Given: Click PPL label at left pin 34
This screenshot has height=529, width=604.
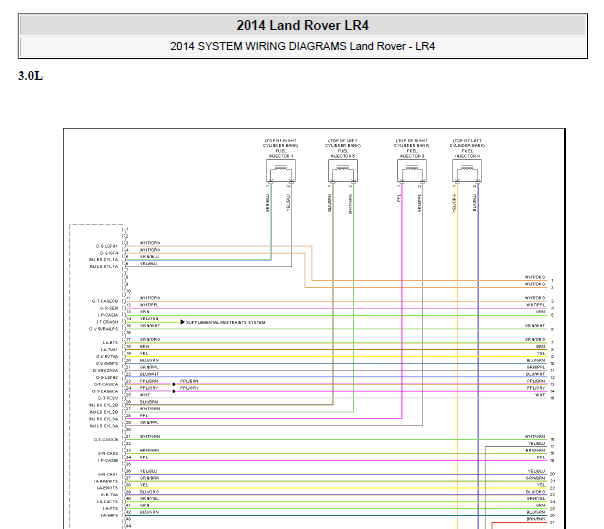Looking at the screenshot, I should coord(144,457).
